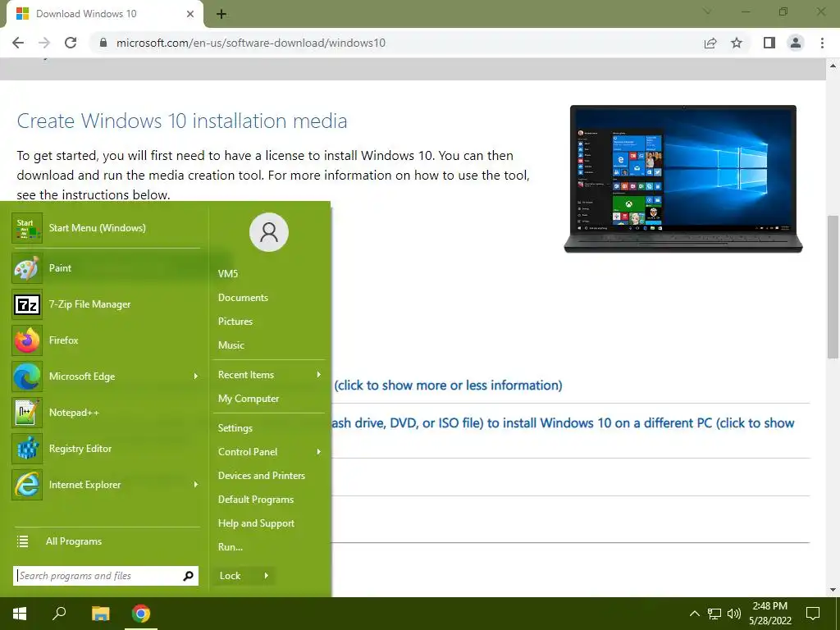
Task: Open a new Chrome tab
Action: (221, 15)
